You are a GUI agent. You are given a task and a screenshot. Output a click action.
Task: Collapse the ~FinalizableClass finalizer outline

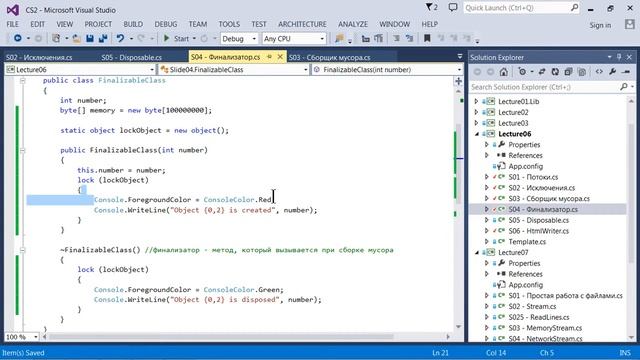coord(23,250)
